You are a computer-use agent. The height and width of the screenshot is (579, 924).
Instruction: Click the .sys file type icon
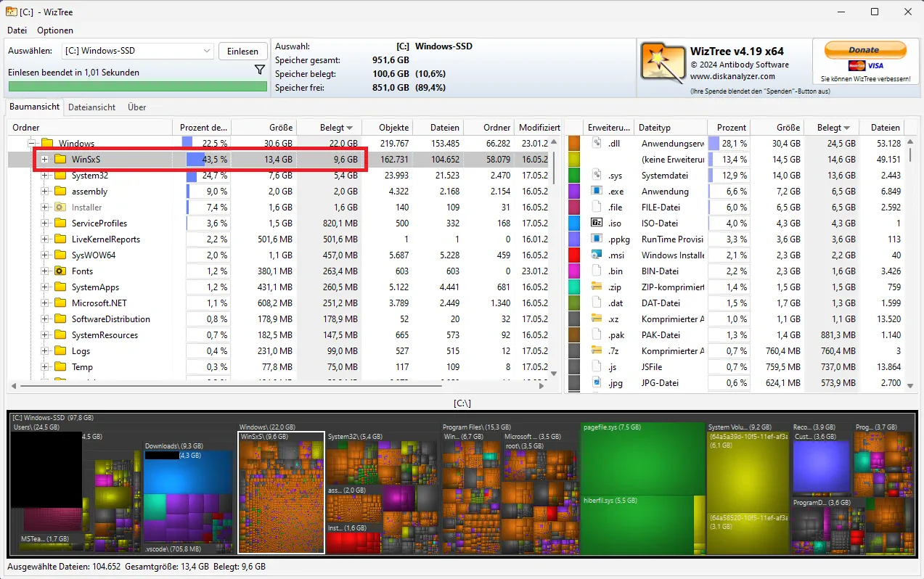click(x=597, y=176)
